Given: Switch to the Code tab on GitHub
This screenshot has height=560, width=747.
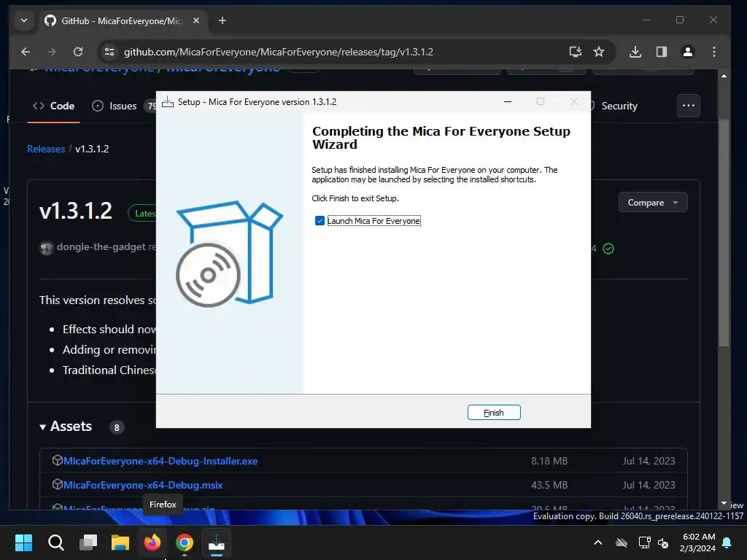Looking at the screenshot, I should click(53, 106).
